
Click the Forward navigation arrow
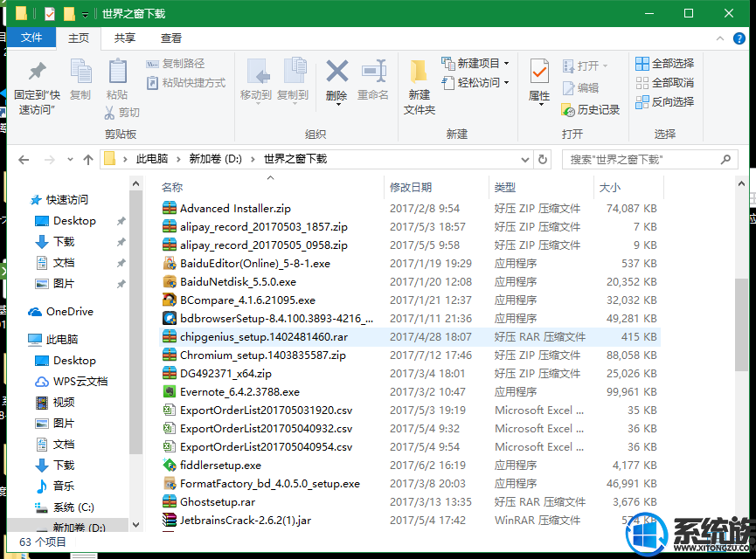click(x=50, y=160)
